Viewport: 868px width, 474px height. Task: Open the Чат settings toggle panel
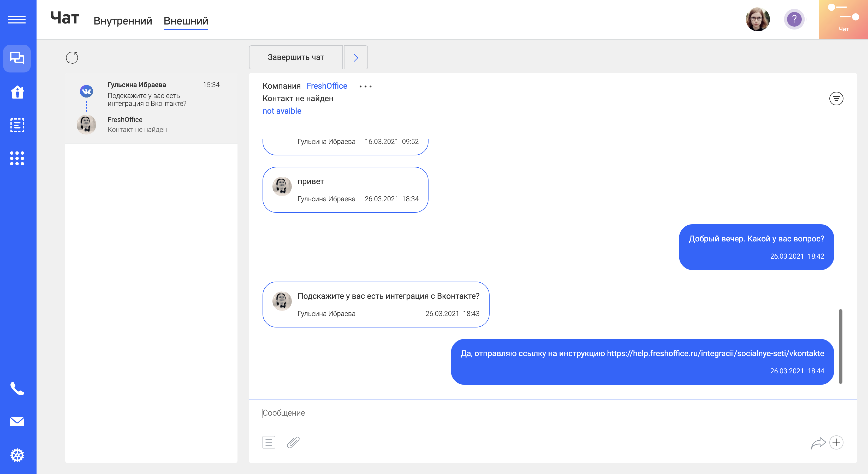click(843, 20)
